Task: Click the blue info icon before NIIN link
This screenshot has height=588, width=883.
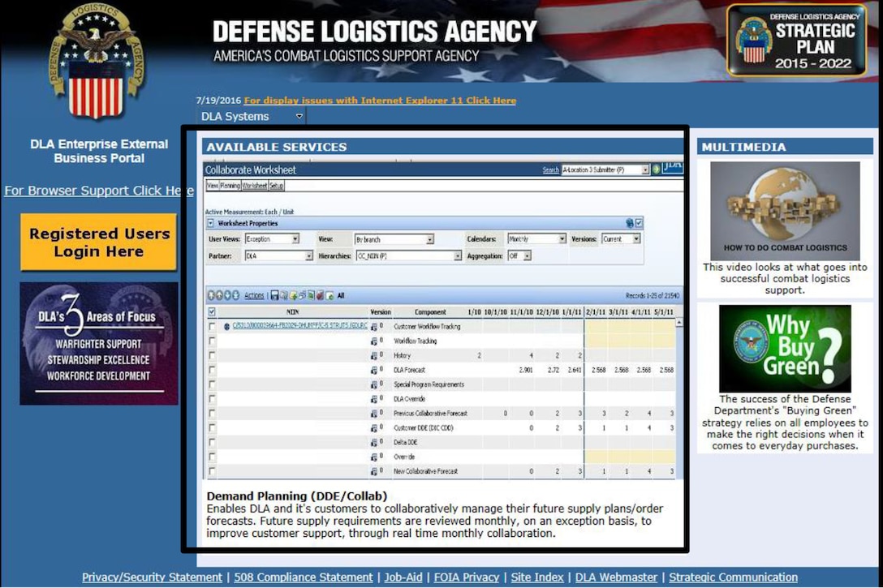Action: tap(226, 326)
